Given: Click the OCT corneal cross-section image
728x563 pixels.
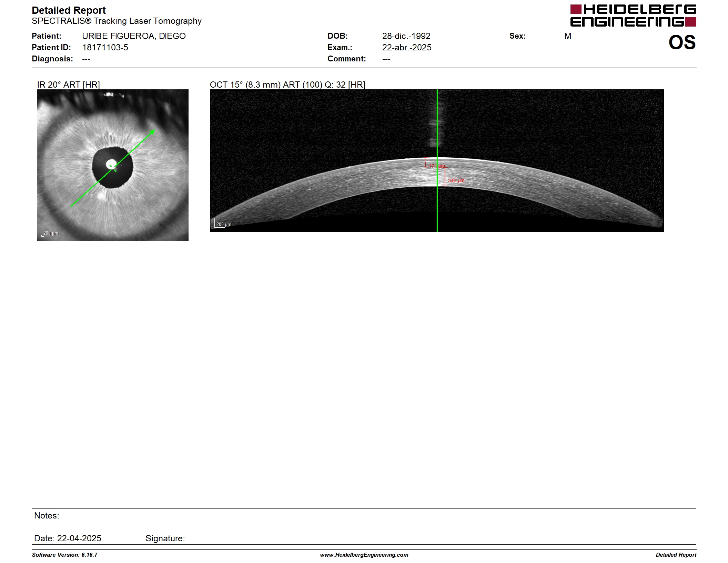Looking at the screenshot, I should 437,161.
